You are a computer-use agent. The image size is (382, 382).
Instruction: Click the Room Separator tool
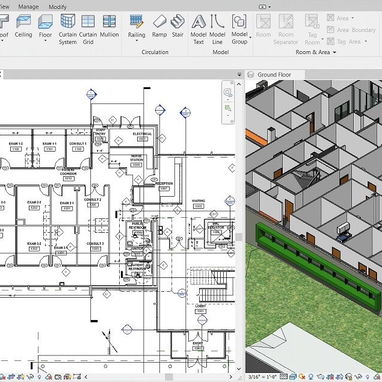click(286, 29)
